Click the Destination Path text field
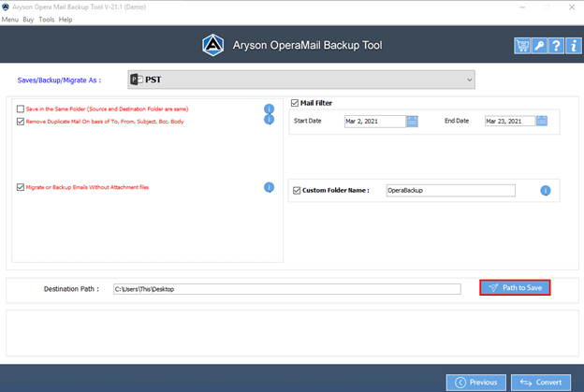 click(x=286, y=289)
